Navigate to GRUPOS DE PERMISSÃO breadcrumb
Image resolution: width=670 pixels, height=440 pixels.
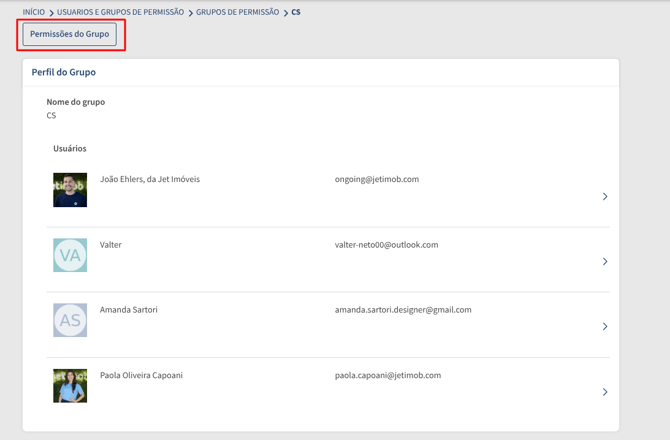point(238,12)
